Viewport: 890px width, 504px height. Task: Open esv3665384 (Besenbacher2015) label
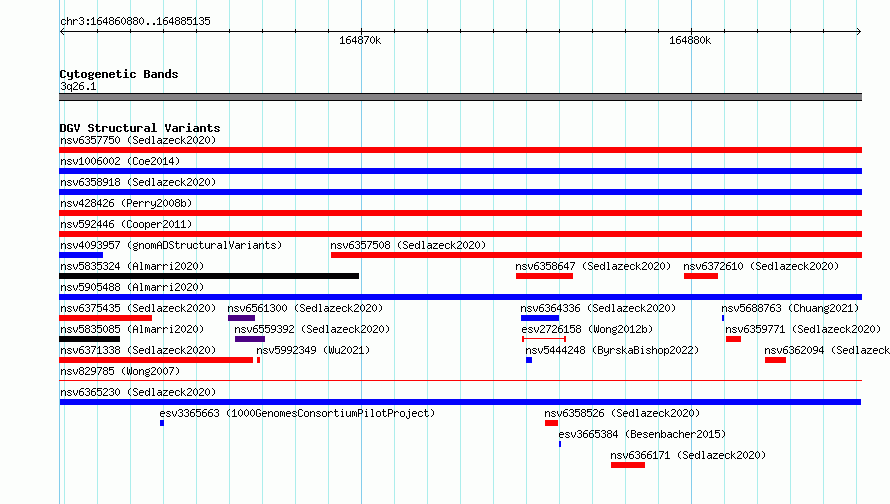point(642,434)
